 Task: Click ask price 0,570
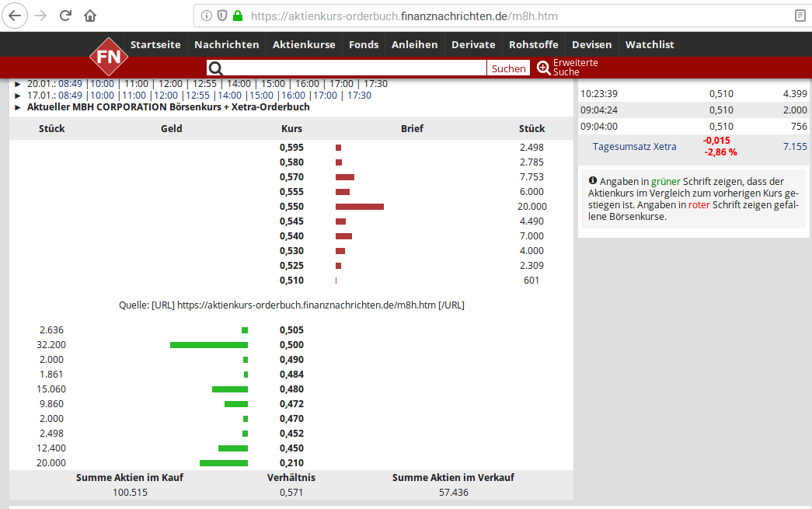pyautogui.click(x=291, y=177)
